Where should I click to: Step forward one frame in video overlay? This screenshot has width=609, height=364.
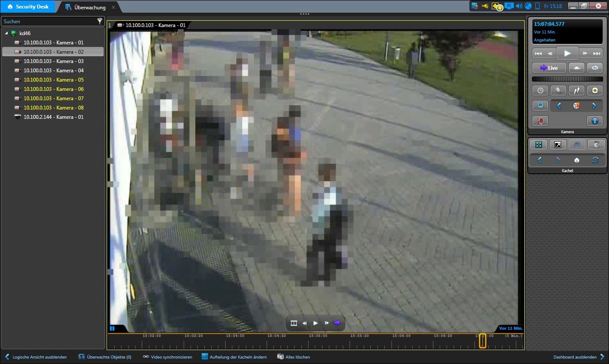326,323
